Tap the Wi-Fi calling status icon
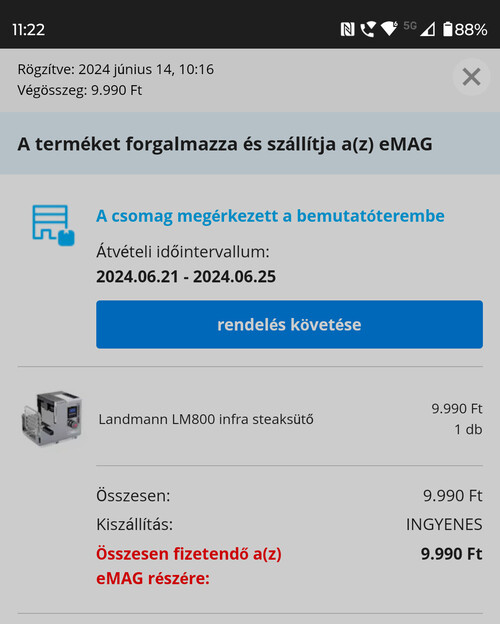The width and height of the screenshot is (500, 624). (367, 29)
